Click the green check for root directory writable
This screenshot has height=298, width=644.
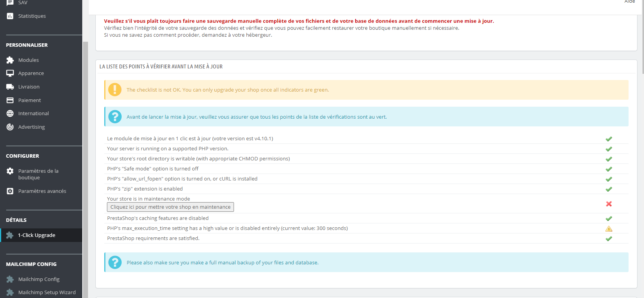coord(609,159)
